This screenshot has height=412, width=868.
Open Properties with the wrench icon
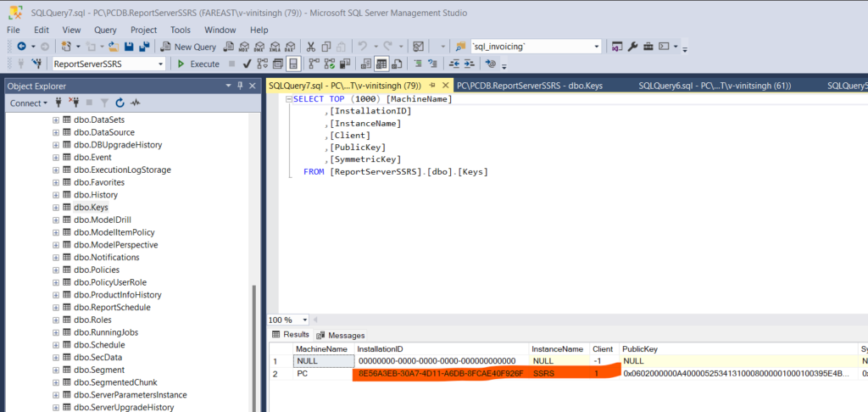(632, 47)
